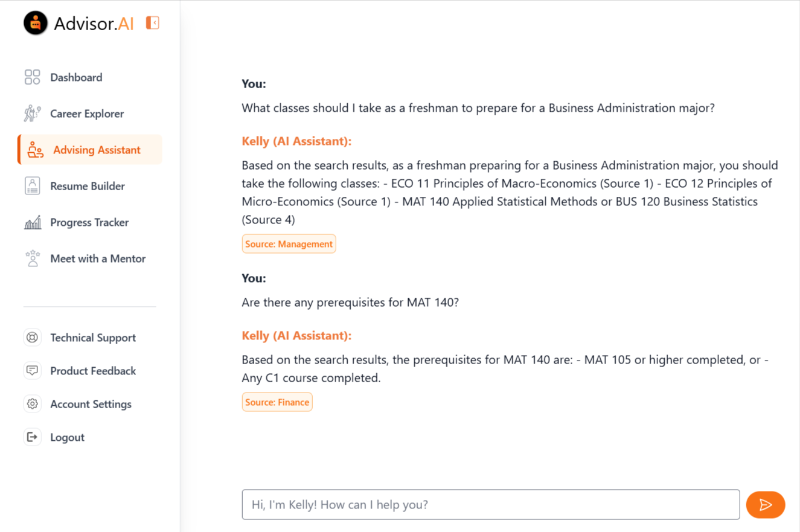The image size is (800, 532).
Task: Select the Progress Tracker chart icon
Action: click(x=33, y=222)
